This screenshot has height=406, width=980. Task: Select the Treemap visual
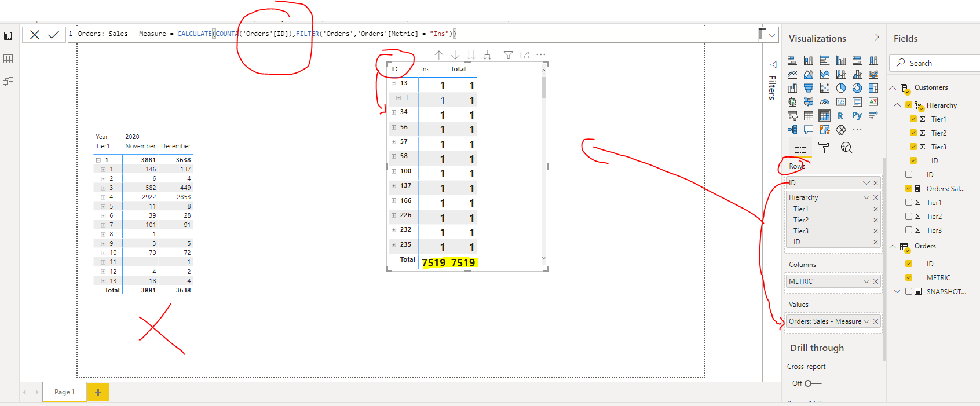point(873,88)
